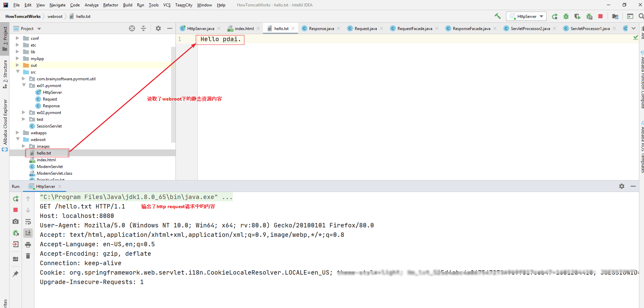Click the print icon in Run console
This screenshot has width=644, height=308.
coord(28,245)
